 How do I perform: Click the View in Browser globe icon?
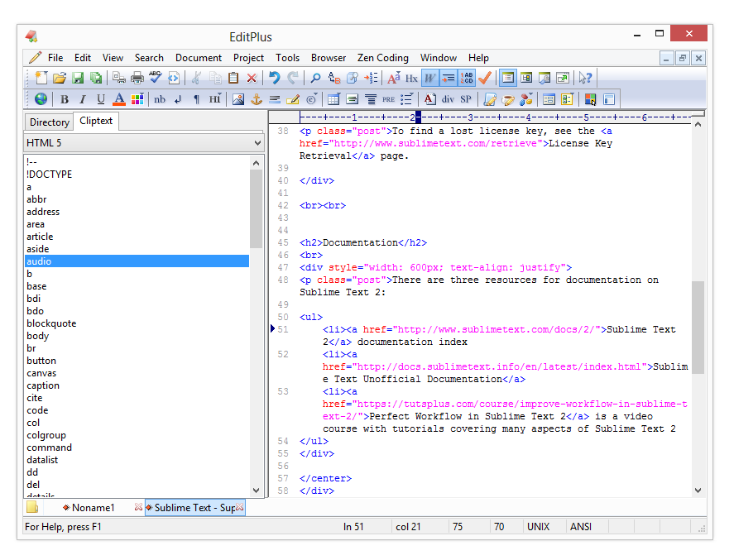(41, 99)
